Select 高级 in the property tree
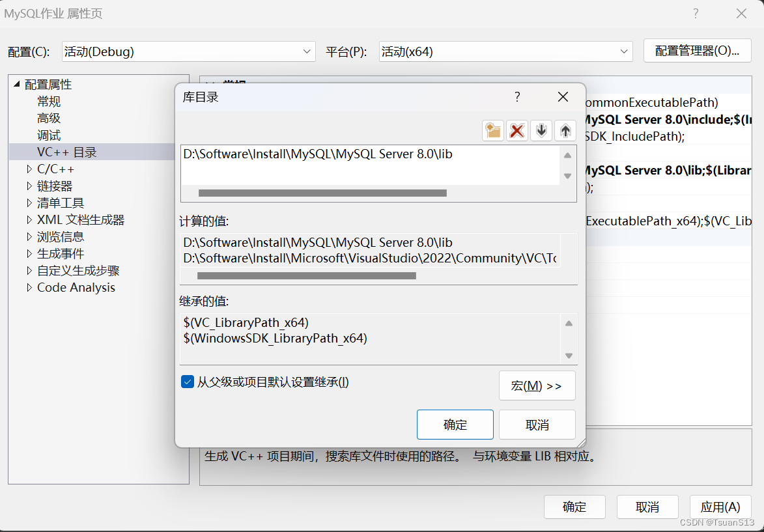 (x=49, y=119)
